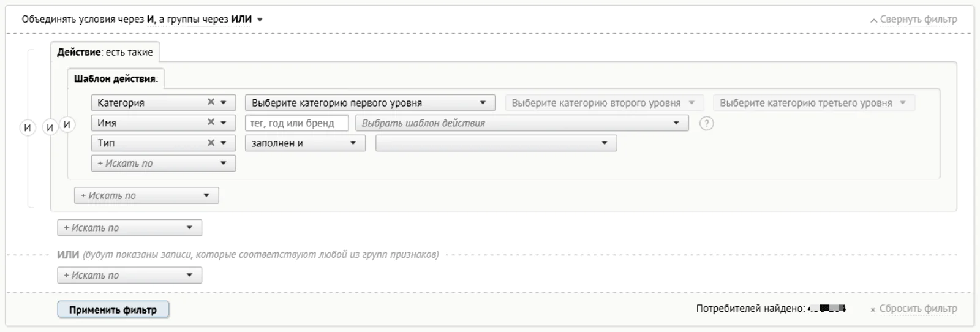980x332 pixels.
Task: Remove the Тип condition with X icon
Action: click(x=211, y=143)
